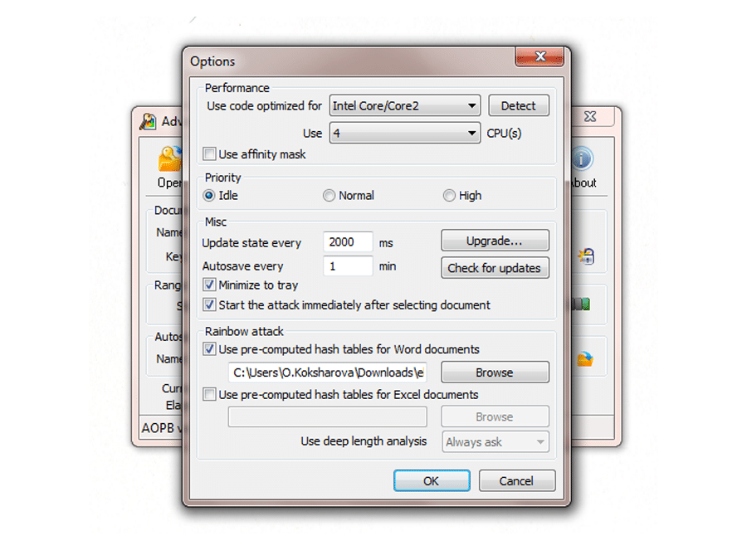Uncheck pre-computed hash tables for Word documents
747x560 pixels.
(x=210, y=350)
